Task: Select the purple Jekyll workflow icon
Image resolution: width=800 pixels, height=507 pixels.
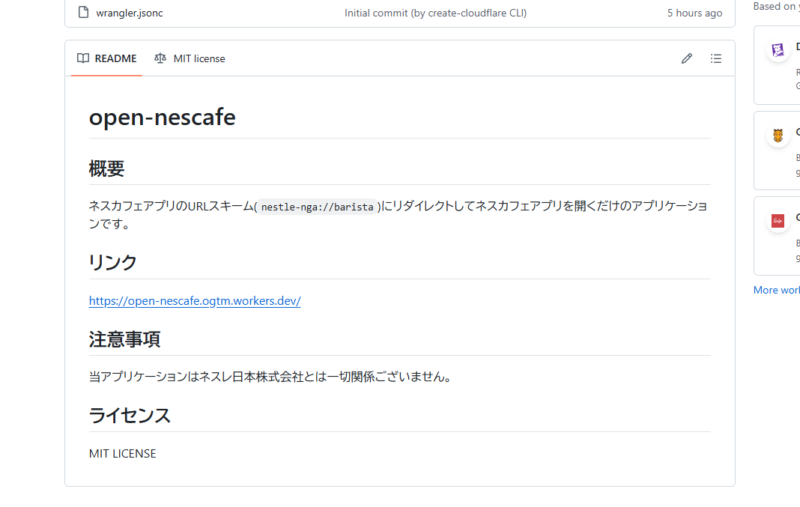Action: pos(778,50)
